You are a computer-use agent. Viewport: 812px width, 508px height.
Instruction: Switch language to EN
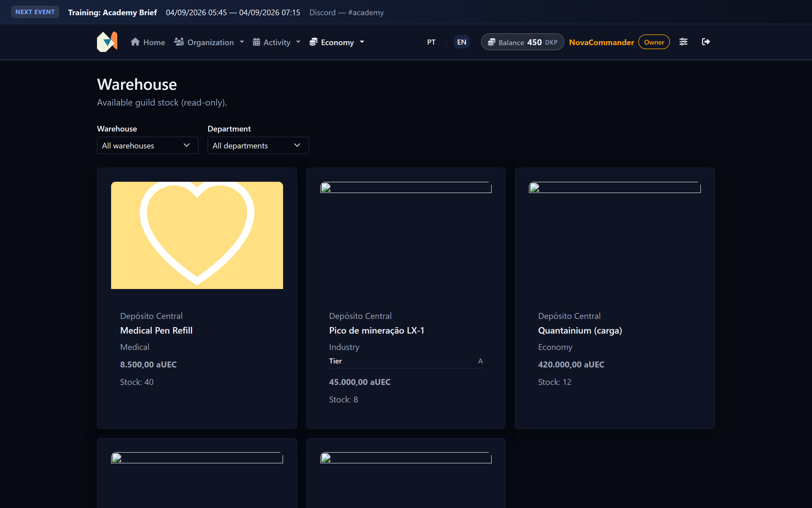(462, 42)
